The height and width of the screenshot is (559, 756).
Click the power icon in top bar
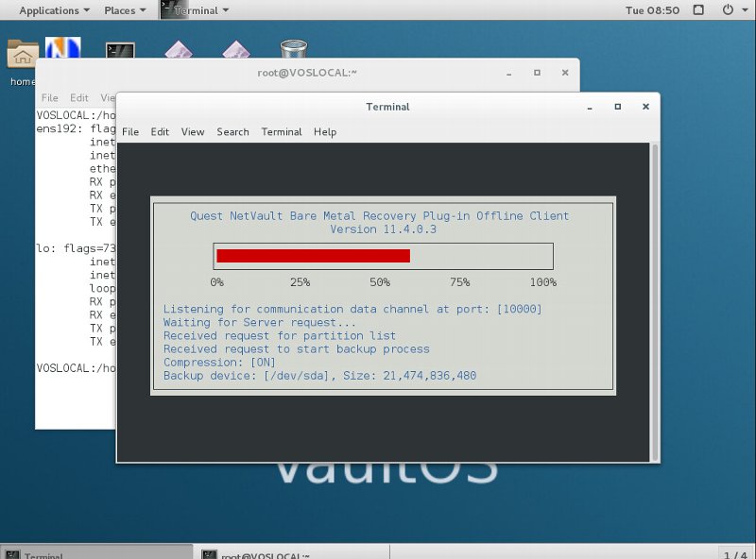click(x=728, y=10)
